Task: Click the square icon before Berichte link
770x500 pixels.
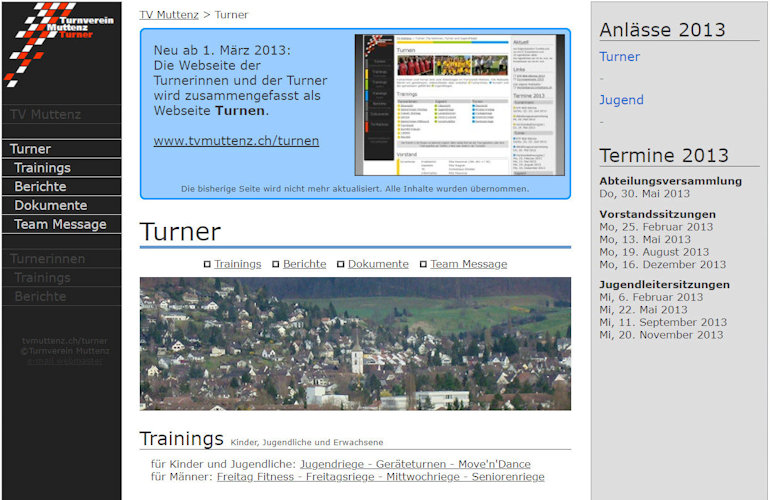Action: pos(275,264)
